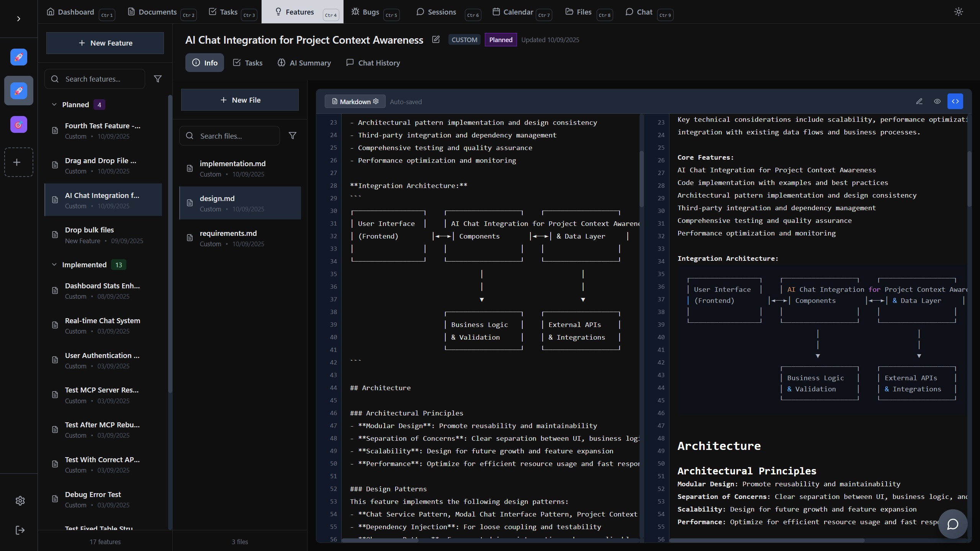This screenshot has width=980, height=551.
Task: Toggle the light/dark theme sun icon
Action: click(958, 12)
